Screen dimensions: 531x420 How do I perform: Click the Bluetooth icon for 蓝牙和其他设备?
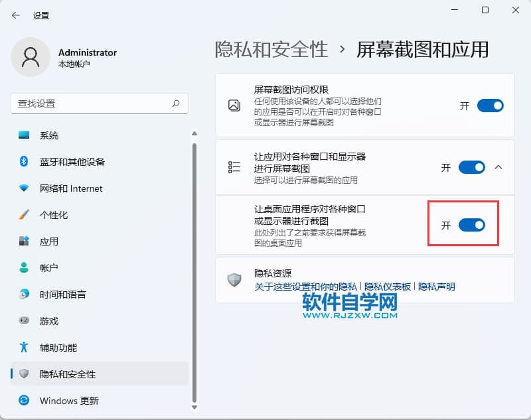(x=25, y=162)
